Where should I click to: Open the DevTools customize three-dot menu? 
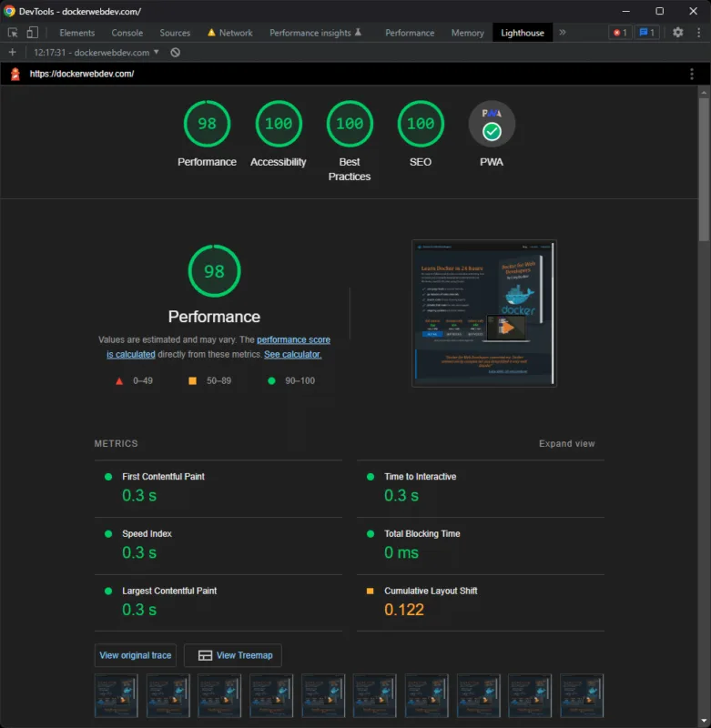point(697,33)
